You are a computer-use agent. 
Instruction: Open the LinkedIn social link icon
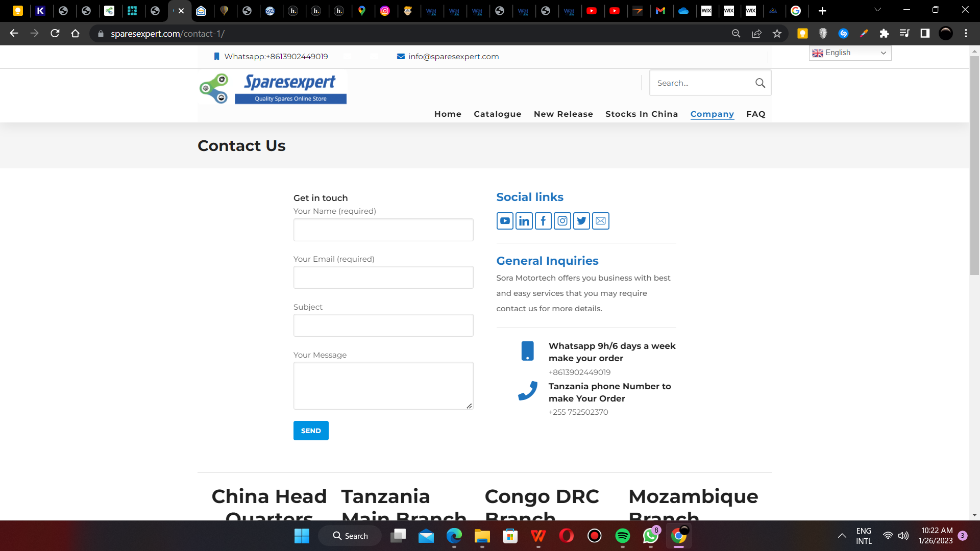click(524, 221)
